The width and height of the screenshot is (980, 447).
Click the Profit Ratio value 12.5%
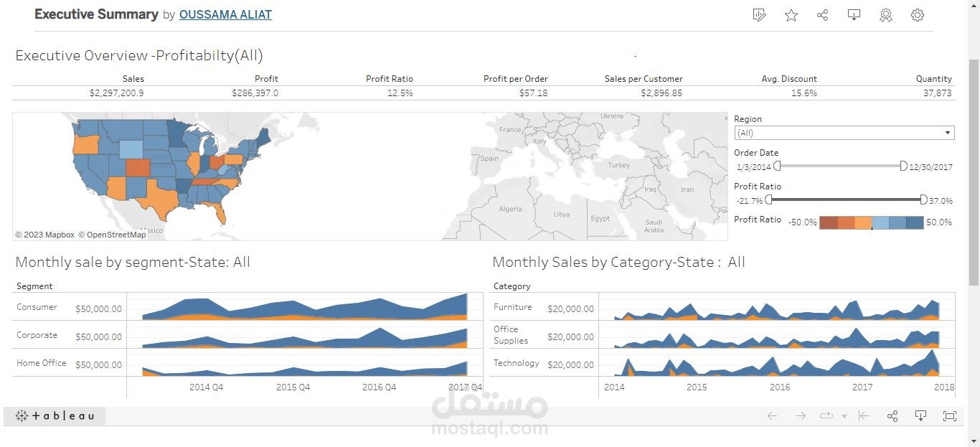400,93
